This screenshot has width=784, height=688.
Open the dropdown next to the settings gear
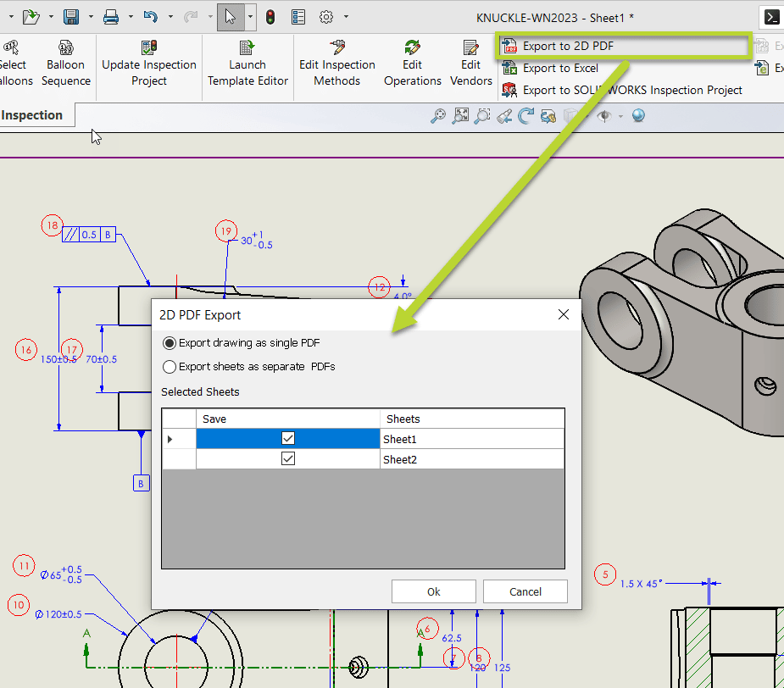coord(344,16)
